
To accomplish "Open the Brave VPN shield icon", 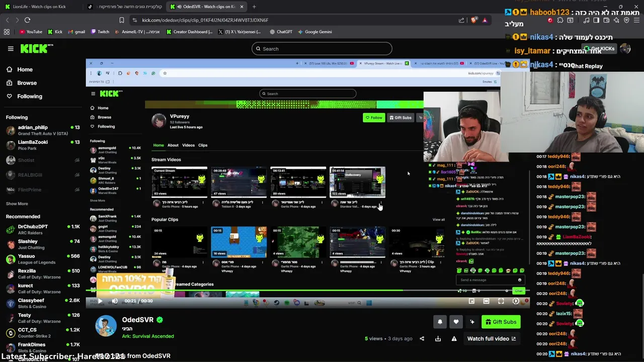I will pyautogui.click(x=626, y=20).
